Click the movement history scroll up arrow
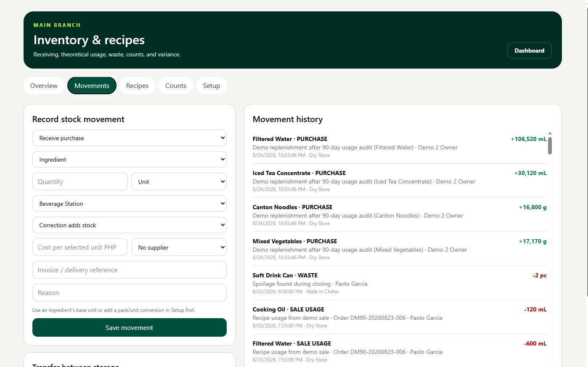The height and width of the screenshot is (367, 588). point(550,133)
